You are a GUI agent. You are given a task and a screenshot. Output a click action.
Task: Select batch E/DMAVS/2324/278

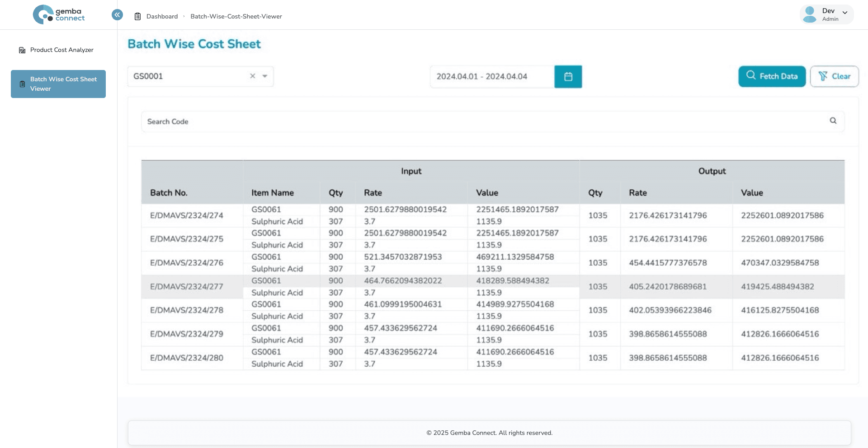coord(187,310)
